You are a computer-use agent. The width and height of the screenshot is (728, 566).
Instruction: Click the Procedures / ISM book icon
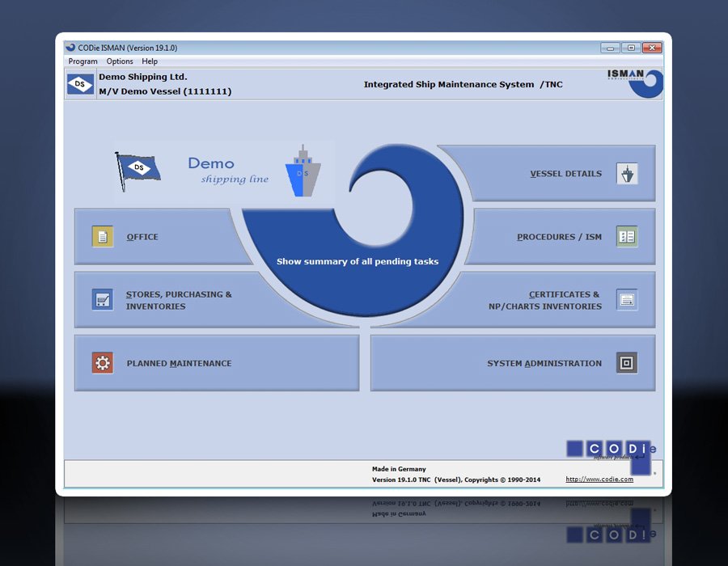coord(627,237)
